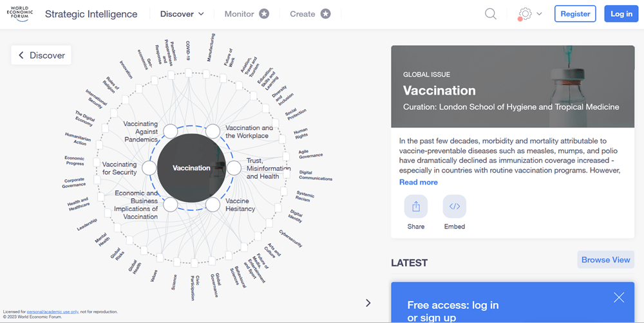This screenshot has height=323, width=644.
Task: Click the star icon next to Create
Action: pyautogui.click(x=325, y=14)
